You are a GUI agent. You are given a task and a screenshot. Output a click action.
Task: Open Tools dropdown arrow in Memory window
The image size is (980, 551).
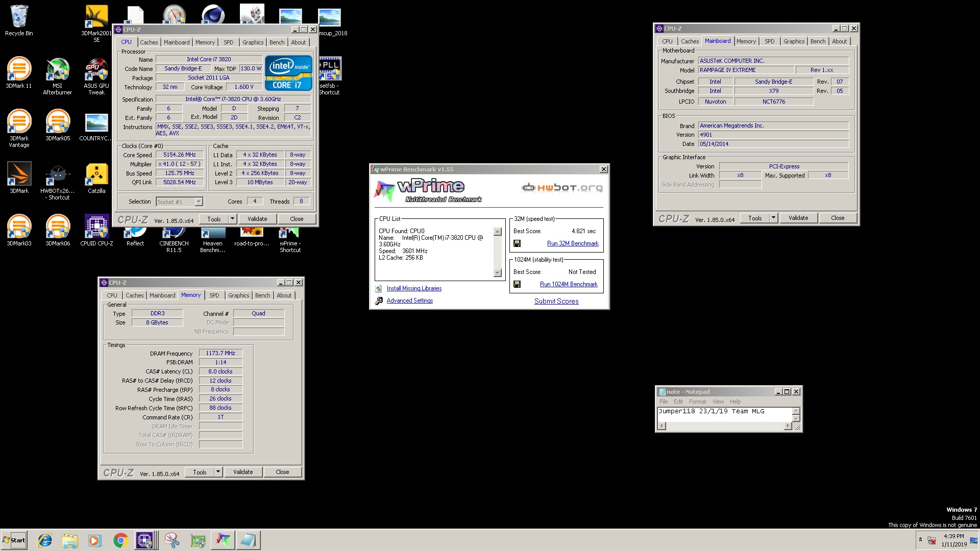click(218, 472)
